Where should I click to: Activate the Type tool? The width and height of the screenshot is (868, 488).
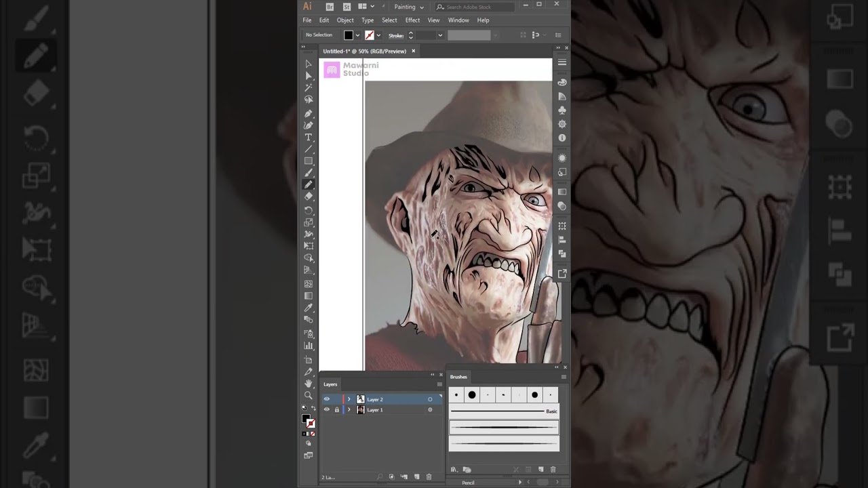[x=309, y=137]
